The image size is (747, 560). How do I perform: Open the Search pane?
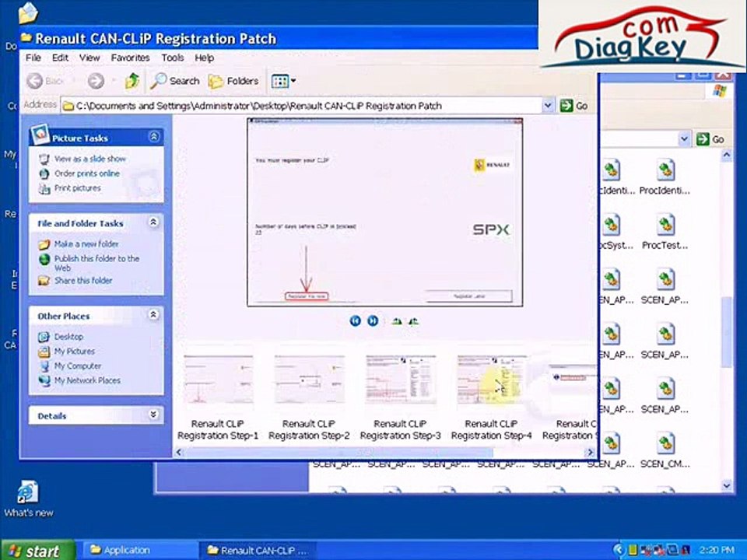[x=174, y=81]
